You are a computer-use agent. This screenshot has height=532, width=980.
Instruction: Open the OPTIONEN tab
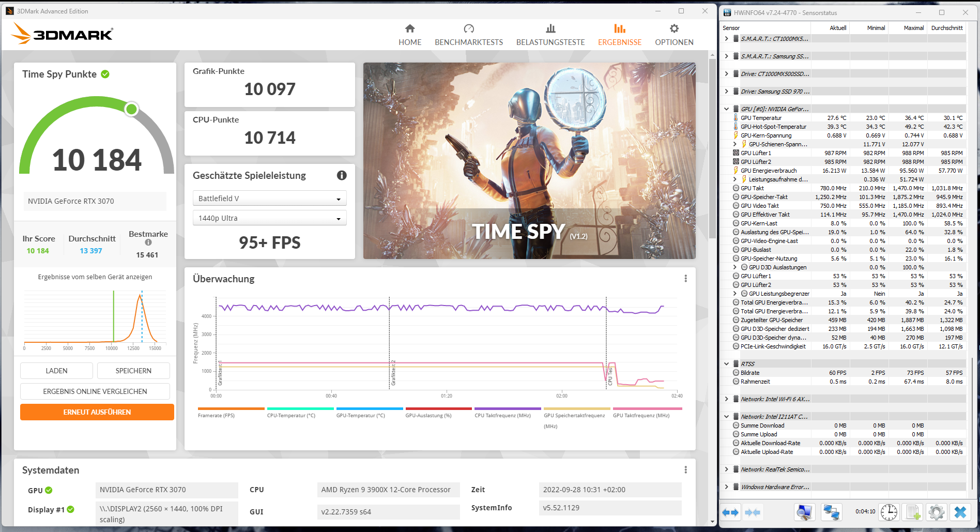674,35
